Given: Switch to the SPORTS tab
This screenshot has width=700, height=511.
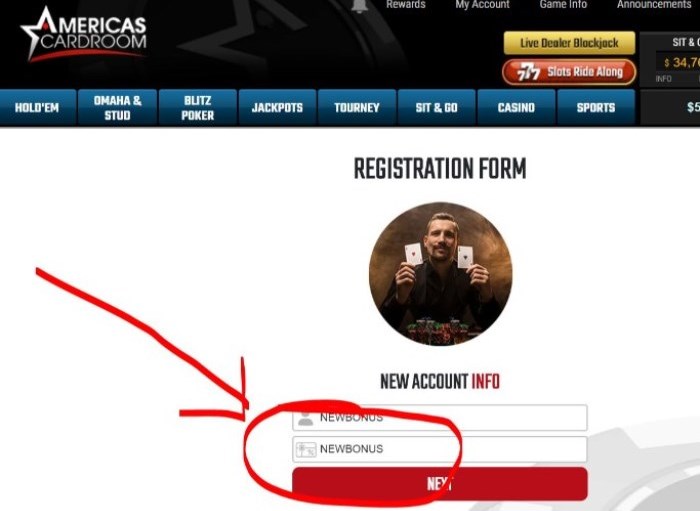Looking at the screenshot, I should click(596, 108).
